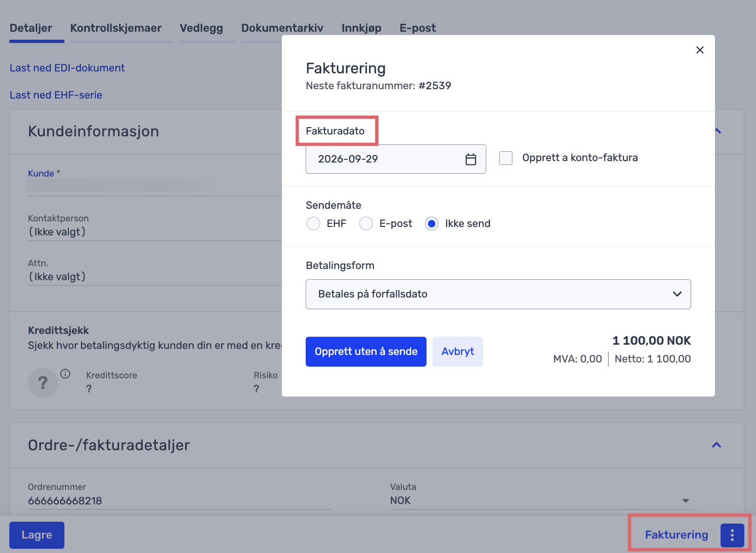Image resolution: width=756 pixels, height=553 pixels.
Task: Switch to the Detaljer tab
Action: (31, 28)
